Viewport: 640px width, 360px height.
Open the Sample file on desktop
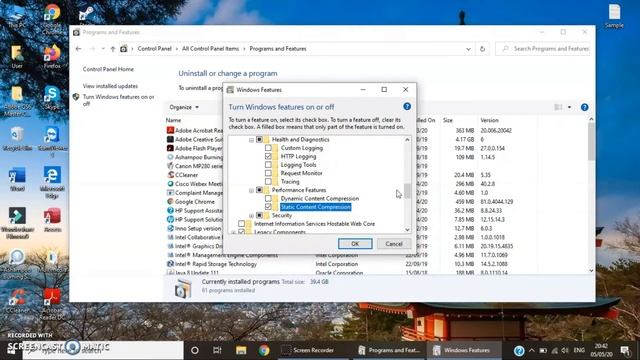(614, 16)
